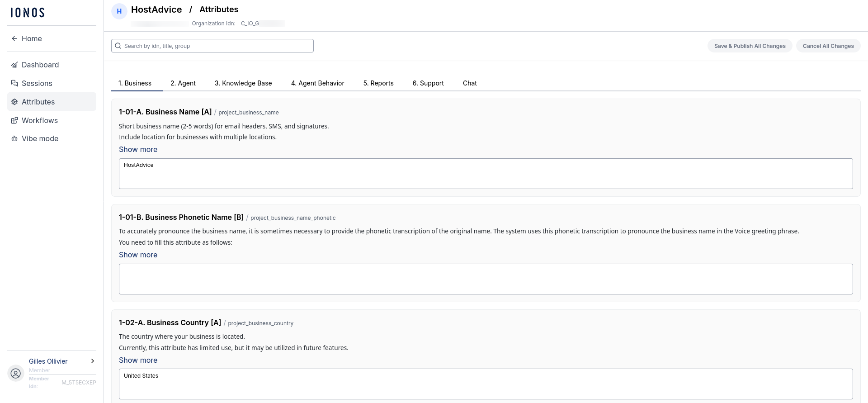
Task: Click Cancel All Changes button
Action: (x=828, y=46)
